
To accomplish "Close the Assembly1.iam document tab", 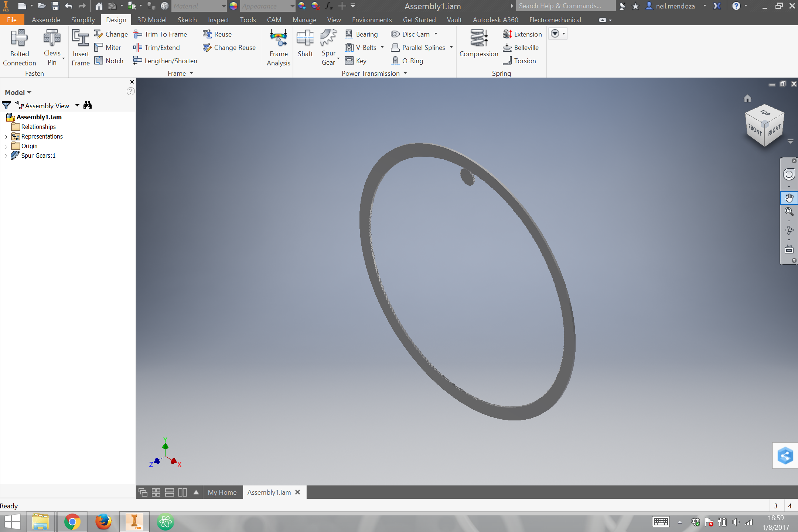I will point(297,492).
